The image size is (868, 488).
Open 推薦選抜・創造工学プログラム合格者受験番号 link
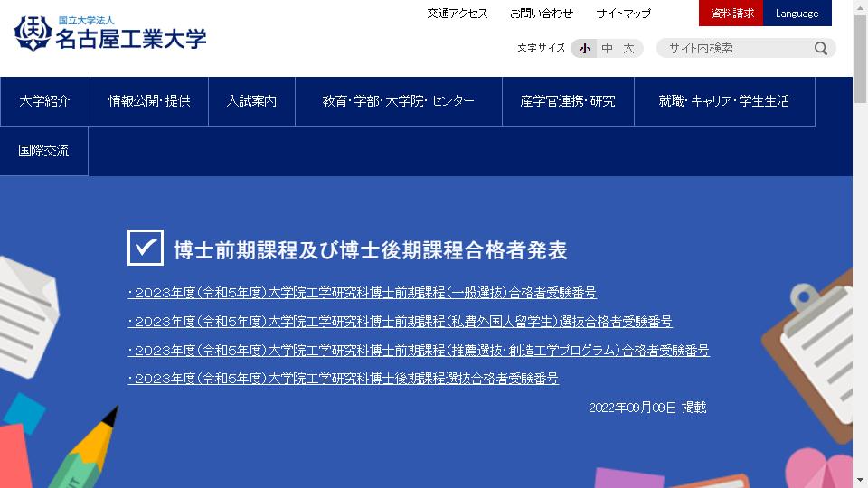[419, 351]
